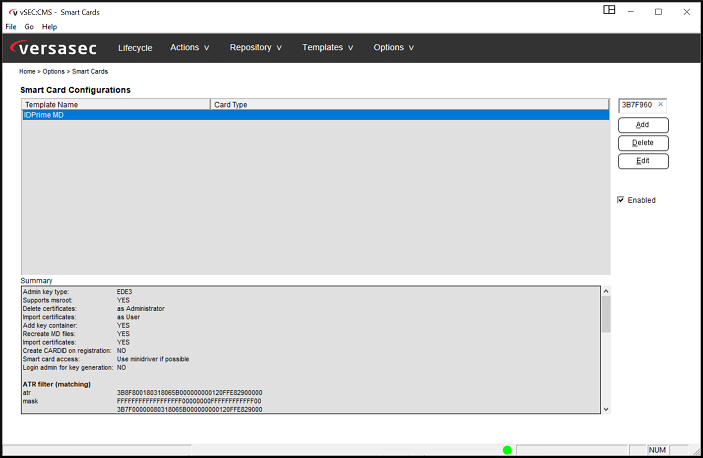Clear the 3B7F960 search field with X

point(660,104)
